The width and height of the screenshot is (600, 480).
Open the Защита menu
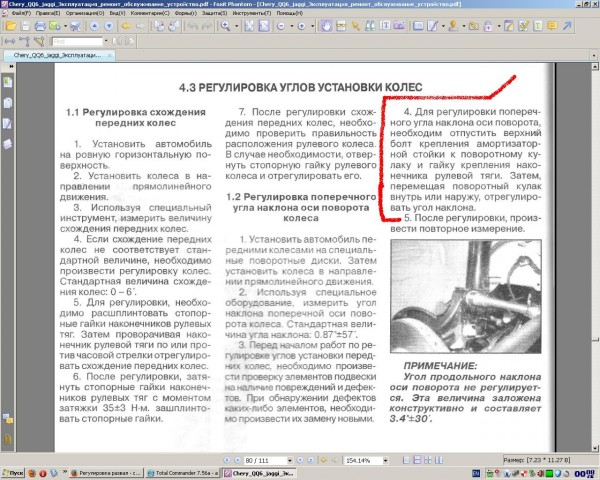point(214,13)
